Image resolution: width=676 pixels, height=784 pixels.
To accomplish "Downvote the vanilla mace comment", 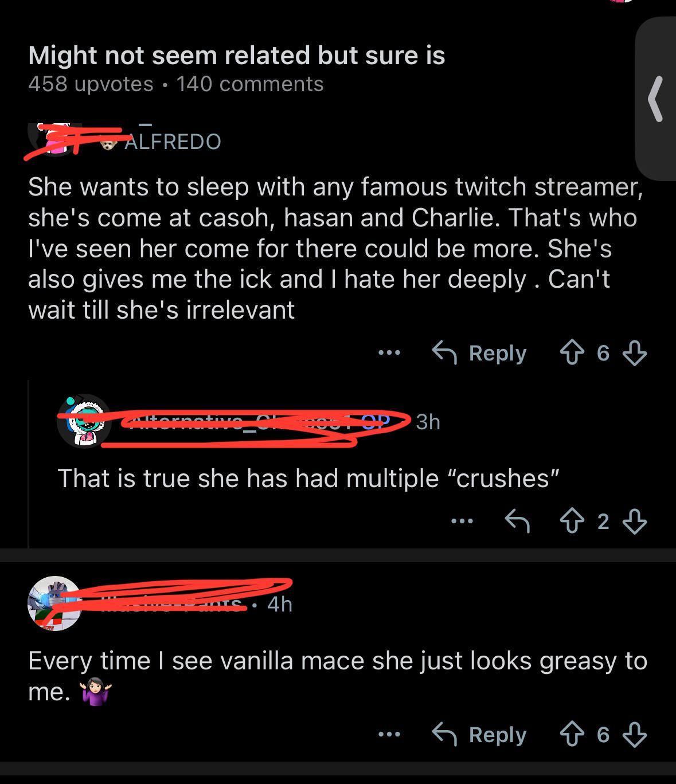I will pos(635,735).
